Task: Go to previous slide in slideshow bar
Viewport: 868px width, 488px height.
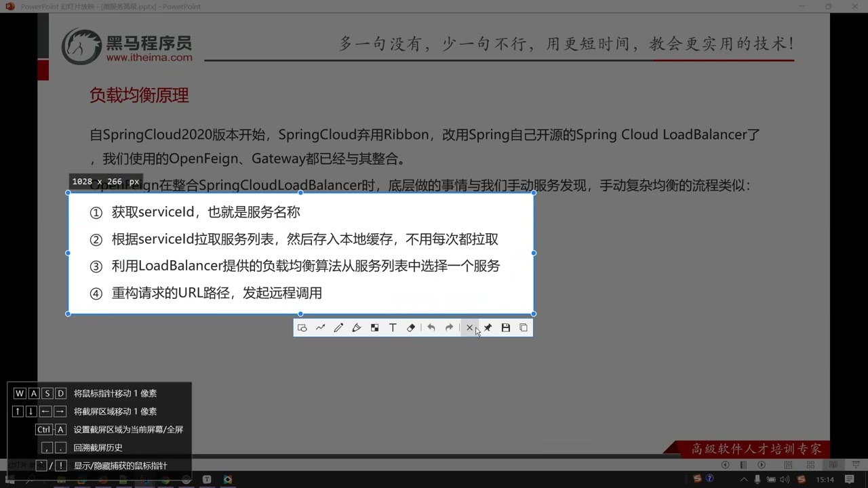Action: [726, 465]
